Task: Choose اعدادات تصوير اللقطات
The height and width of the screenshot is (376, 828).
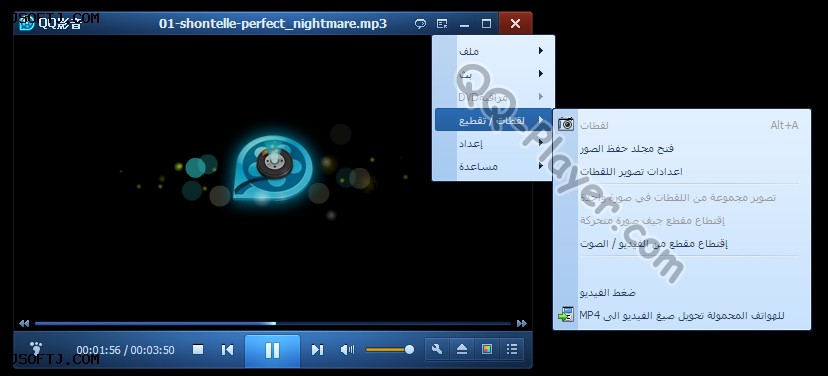Action: pos(681,172)
